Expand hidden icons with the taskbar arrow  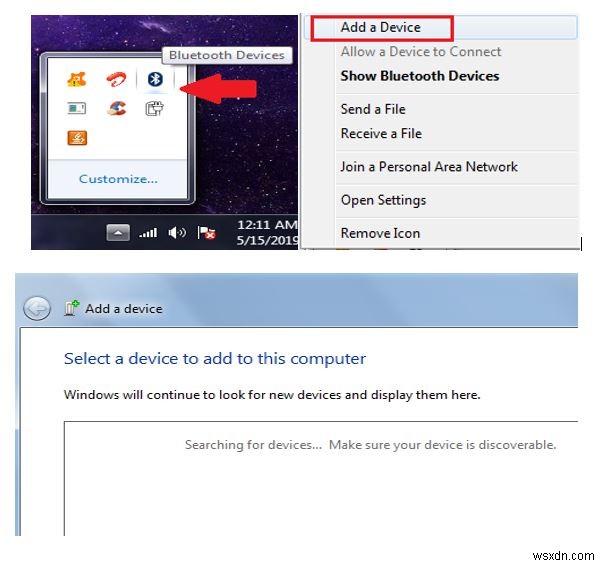[x=118, y=233]
